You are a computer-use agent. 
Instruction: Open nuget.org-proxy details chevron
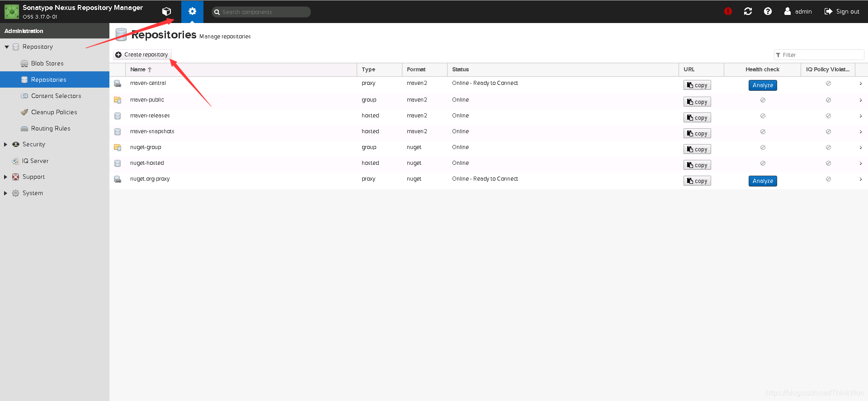[x=860, y=179]
